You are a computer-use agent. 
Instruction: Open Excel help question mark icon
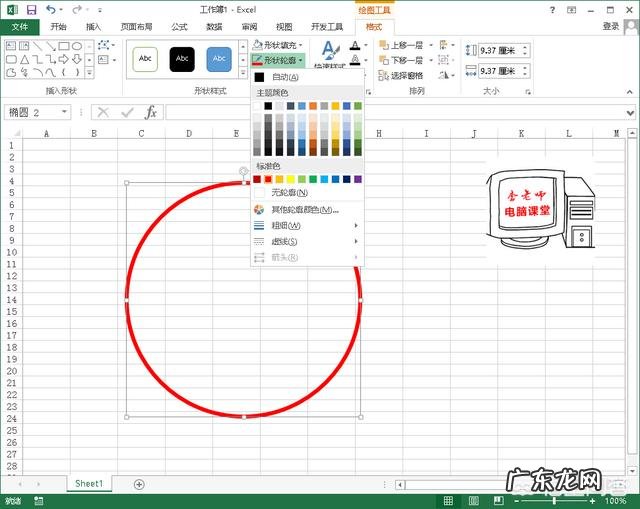click(552, 10)
